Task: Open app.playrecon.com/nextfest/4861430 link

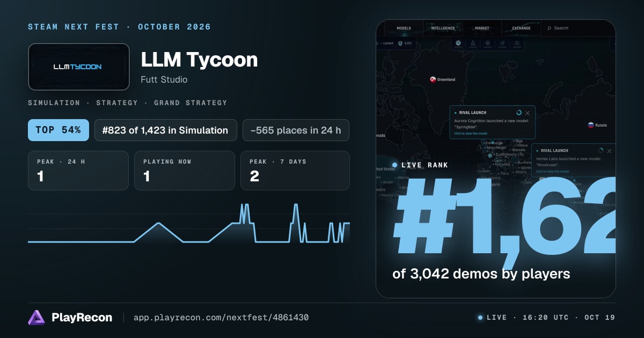Action: click(x=221, y=318)
